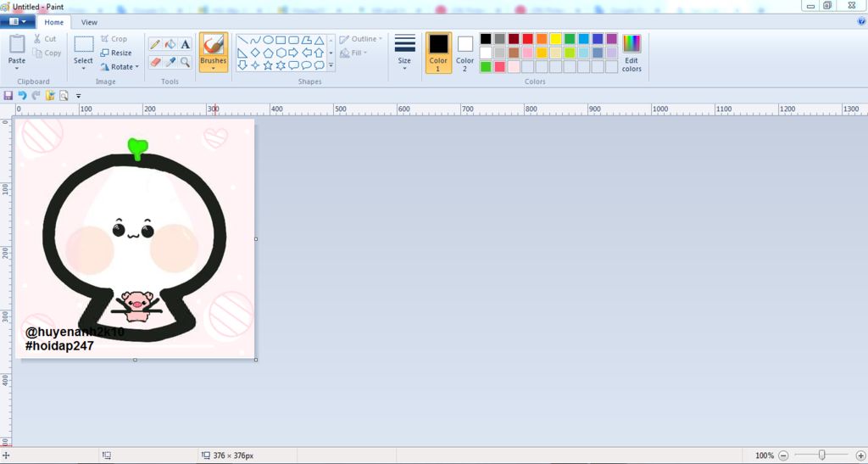Choose the Right triangle shape
Screen dimensions: 868x464
point(242,53)
